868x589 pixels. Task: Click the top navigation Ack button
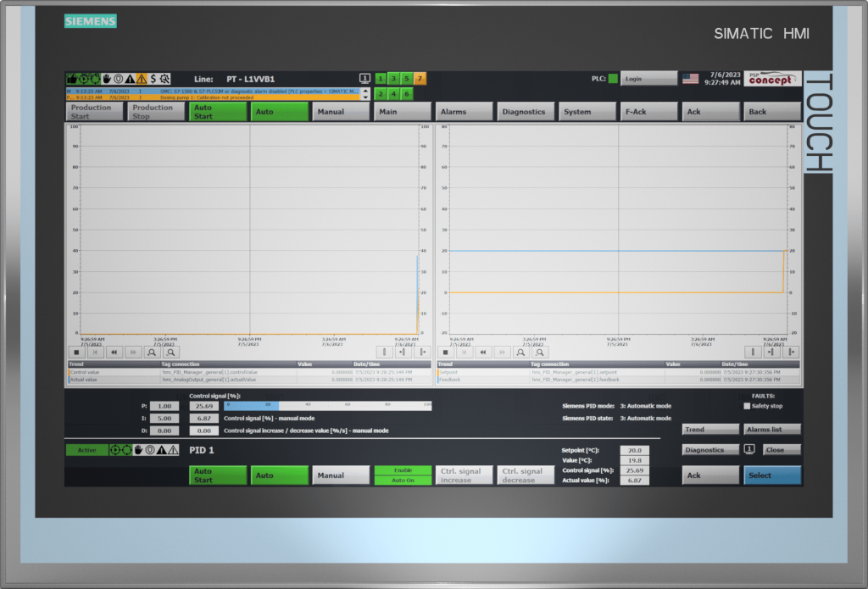coord(710,112)
